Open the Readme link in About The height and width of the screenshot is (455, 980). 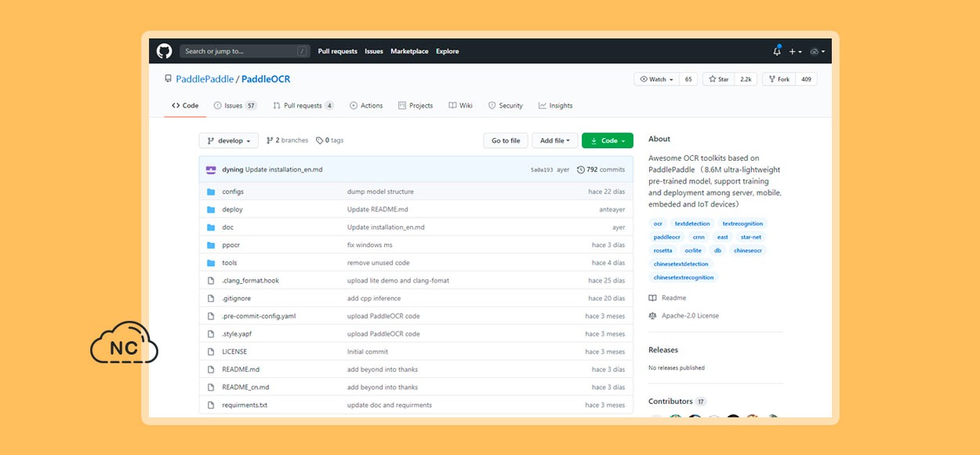(667, 298)
